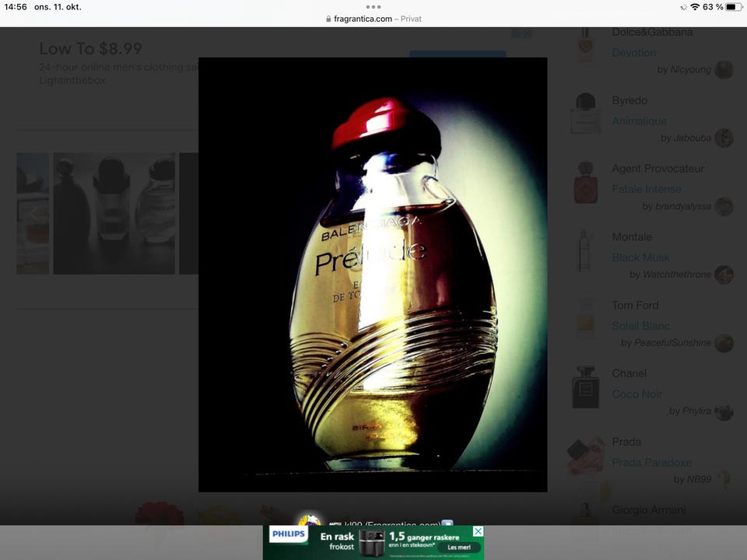Open the Lightinthebox ad link
This screenshot has height=560, width=747.
click(x=72, y=80)
